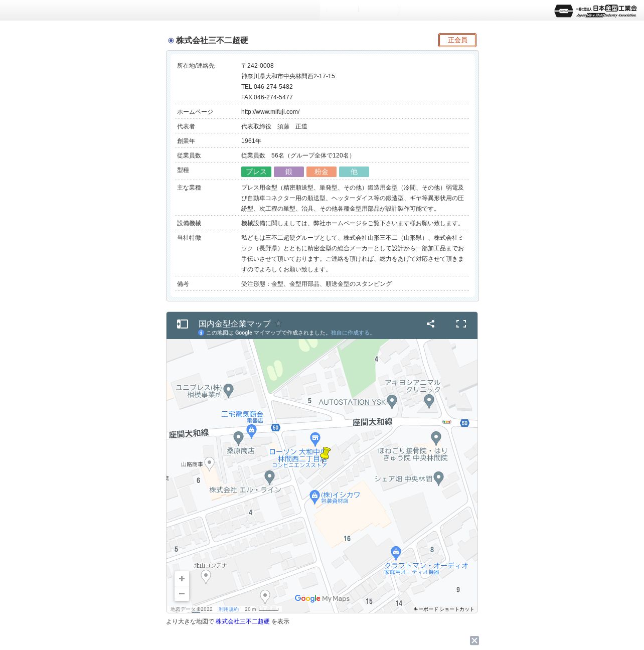Click the TEL 046-274-5482 text

click(x=267, y=87)
